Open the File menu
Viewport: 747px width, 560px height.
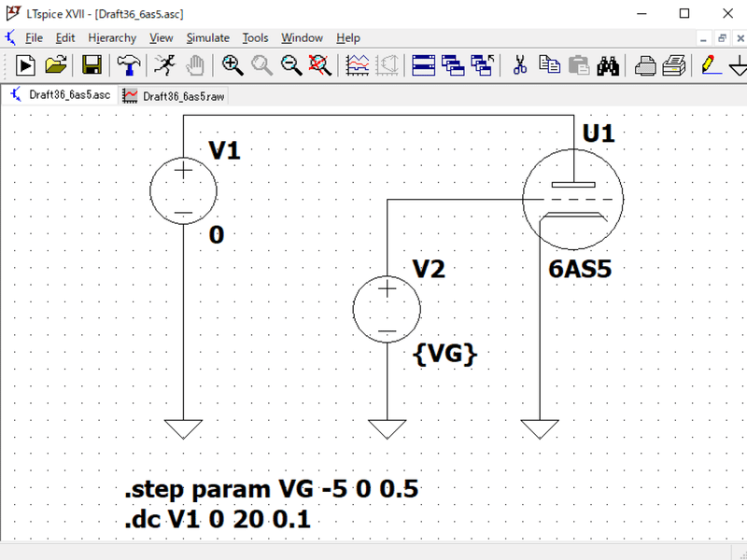(x=34, y=37)
